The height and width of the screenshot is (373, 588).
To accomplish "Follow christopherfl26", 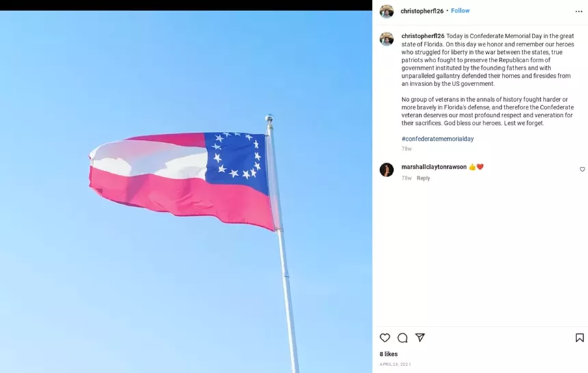I will 460,11.
